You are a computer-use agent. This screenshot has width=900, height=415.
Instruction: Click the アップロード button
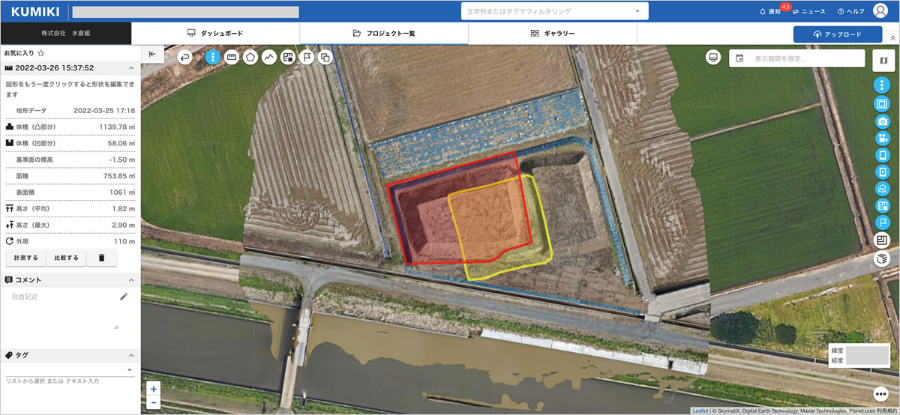(x=838, y=34)
